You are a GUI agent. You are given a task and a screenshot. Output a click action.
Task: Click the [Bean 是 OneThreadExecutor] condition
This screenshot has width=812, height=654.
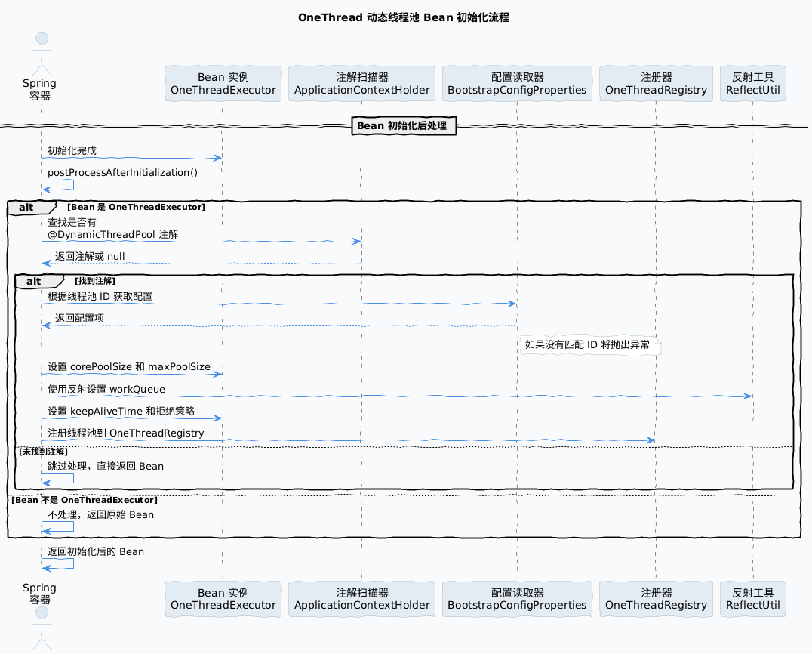tap(136, 207)
